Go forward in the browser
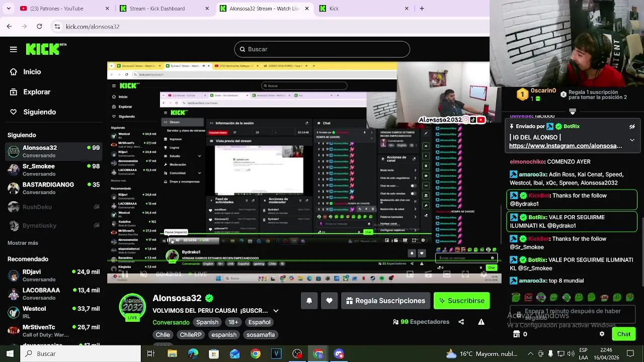The width and height of the screenshot is (644, 362). (24, 26)
